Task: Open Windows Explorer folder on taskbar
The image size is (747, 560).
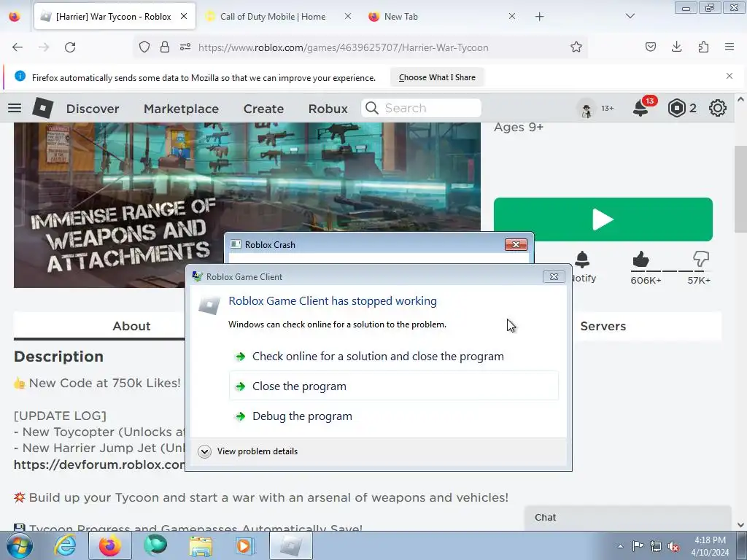Action: pos(201,545)
